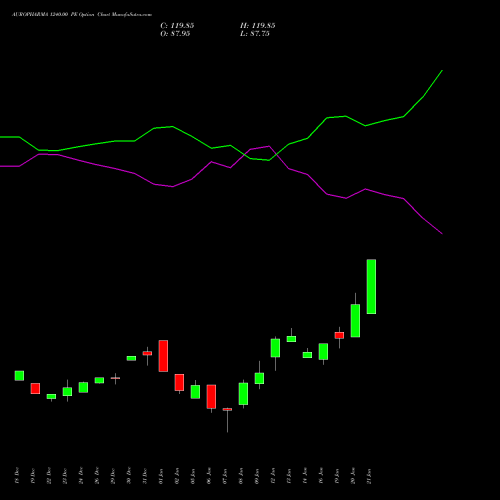This screenshot has width=500, height=500.
Task: Select the 19 Jan date label
Action: pos(337,476)
